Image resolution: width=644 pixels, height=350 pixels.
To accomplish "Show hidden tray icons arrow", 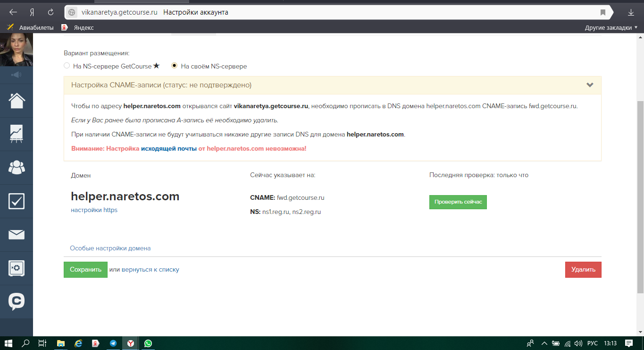I will click(x=544, y=343).
